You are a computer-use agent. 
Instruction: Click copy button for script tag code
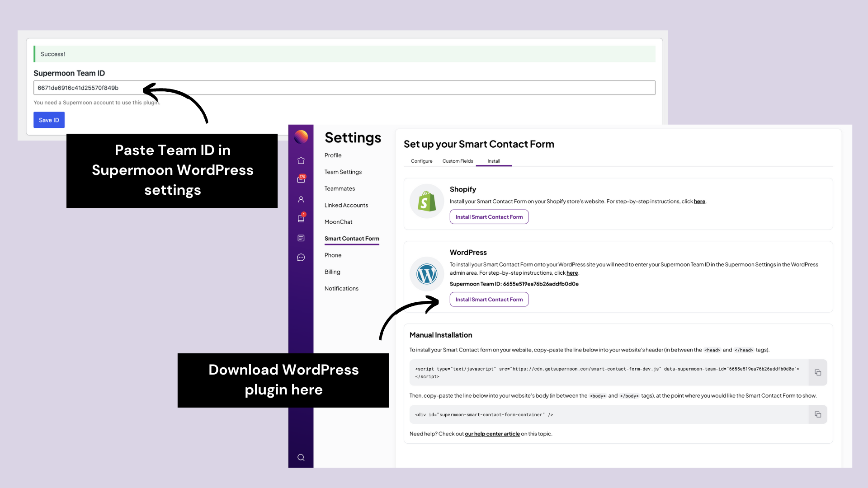[x=818, y=372]
